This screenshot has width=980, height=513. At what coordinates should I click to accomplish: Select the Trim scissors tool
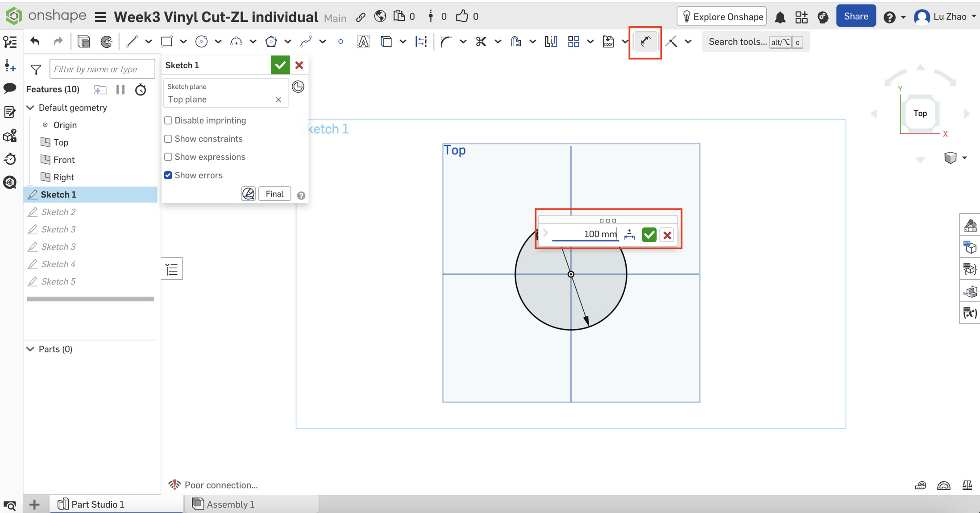click(481, 42)
